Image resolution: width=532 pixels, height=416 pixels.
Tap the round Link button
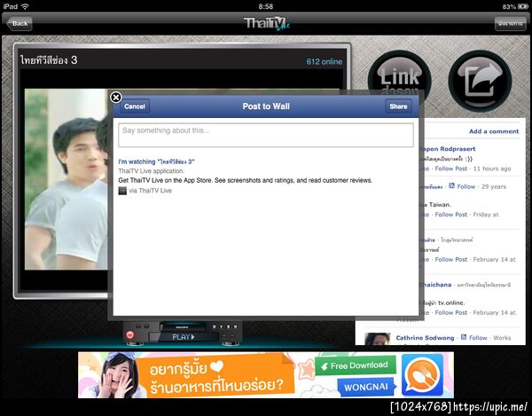pyautogui.click(x=400, y=78)
